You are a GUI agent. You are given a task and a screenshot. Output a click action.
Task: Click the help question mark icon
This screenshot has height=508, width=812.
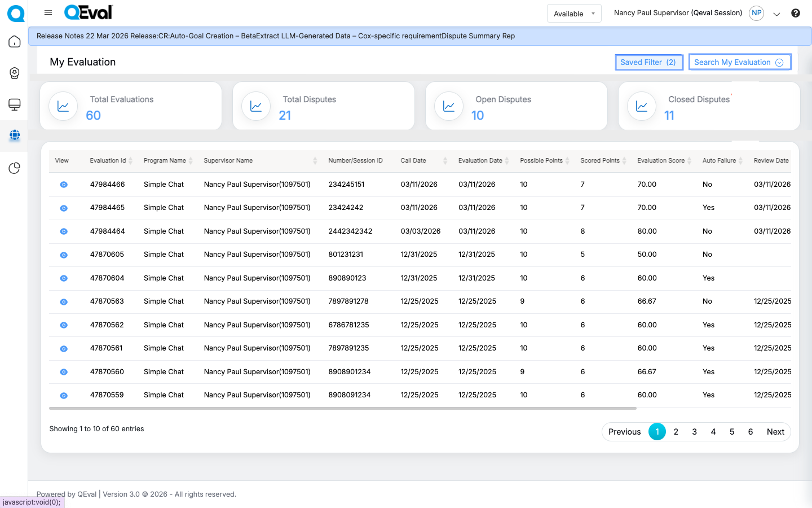pyautogui.click(x=795, y=13)
